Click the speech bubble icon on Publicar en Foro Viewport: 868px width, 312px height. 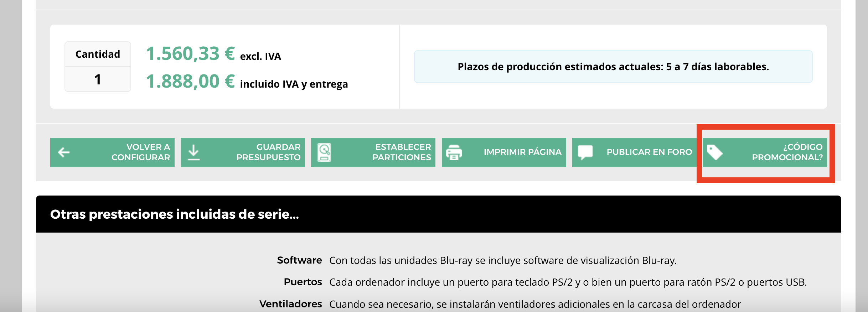pyautogui.click(x=585, y=152)
